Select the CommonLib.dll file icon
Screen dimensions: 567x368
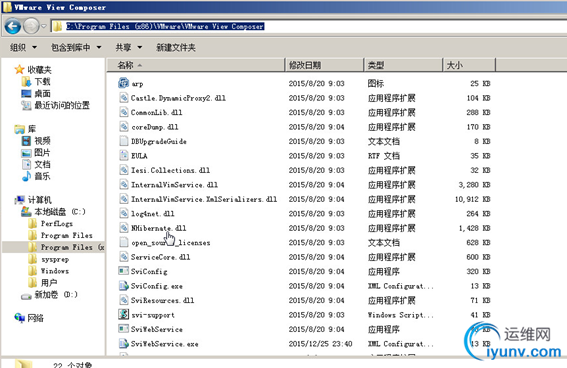click(124, 112)
